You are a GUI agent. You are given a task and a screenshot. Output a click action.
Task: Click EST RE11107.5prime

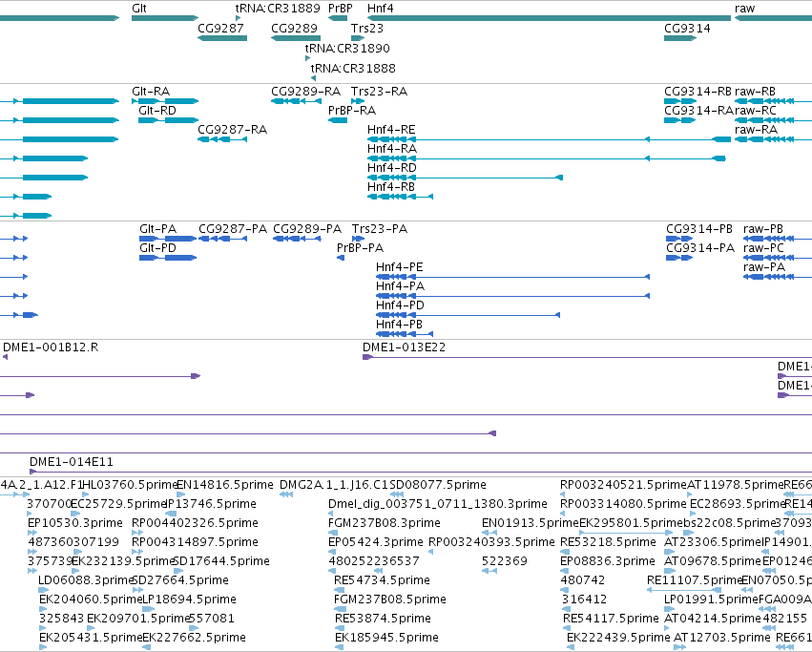tap(684, 590)
